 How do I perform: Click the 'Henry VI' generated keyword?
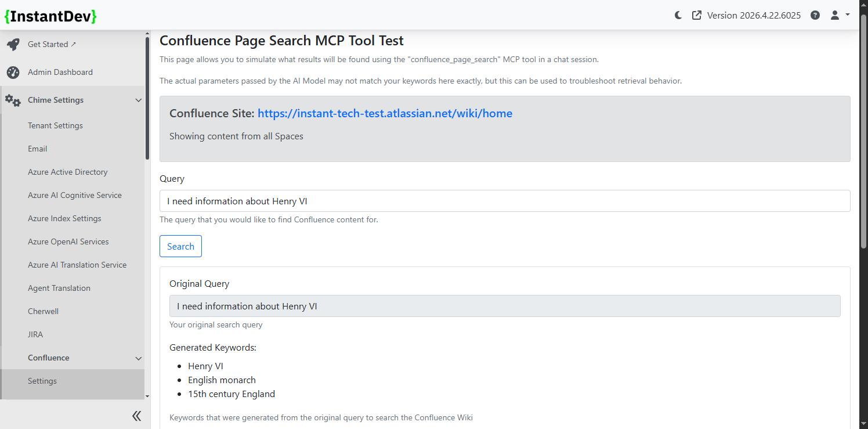[205, 366]
